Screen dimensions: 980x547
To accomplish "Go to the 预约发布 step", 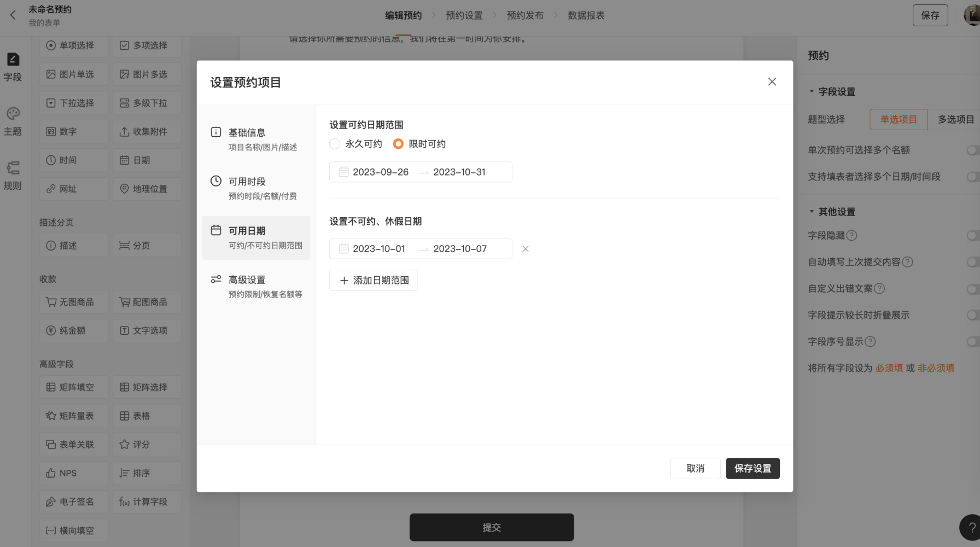I will [525, 15].
